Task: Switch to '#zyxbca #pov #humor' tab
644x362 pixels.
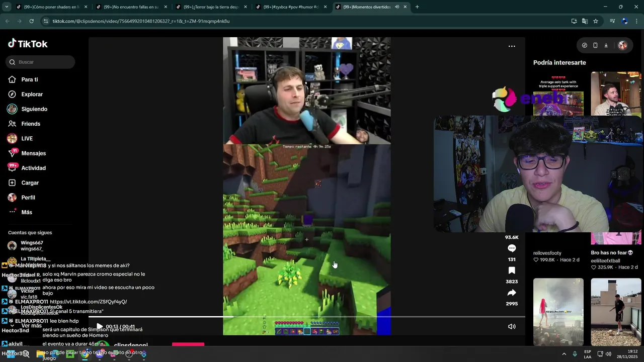Action: coord(290,7)
